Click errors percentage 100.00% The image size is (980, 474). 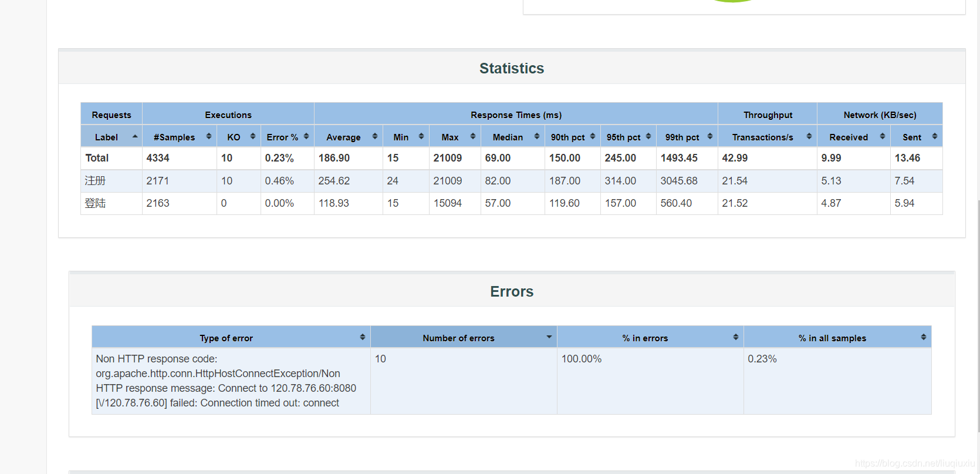coord(582,359)
